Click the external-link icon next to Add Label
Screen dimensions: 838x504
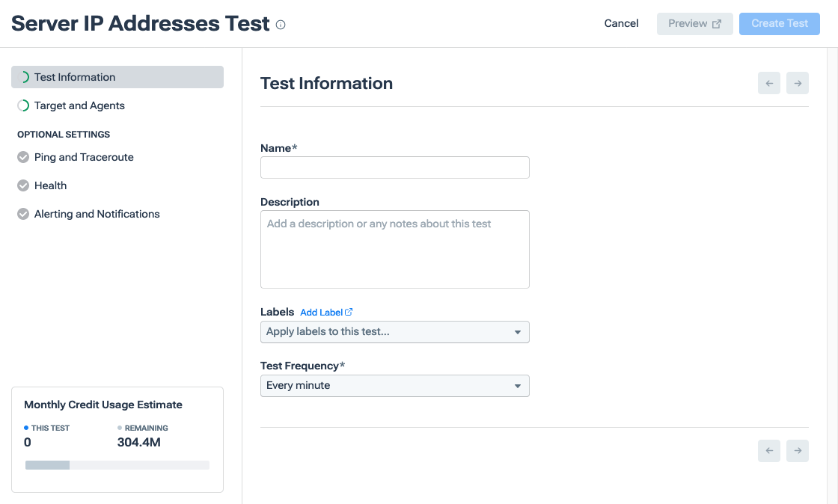click(349, 312)
